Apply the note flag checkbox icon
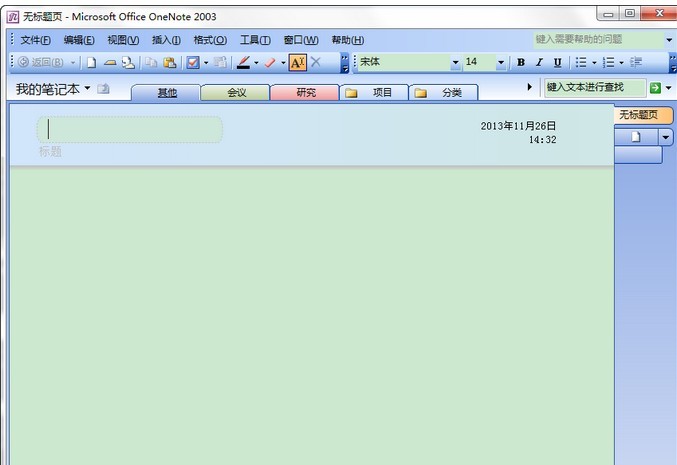 pyautogui.click(x=193, y=63)
